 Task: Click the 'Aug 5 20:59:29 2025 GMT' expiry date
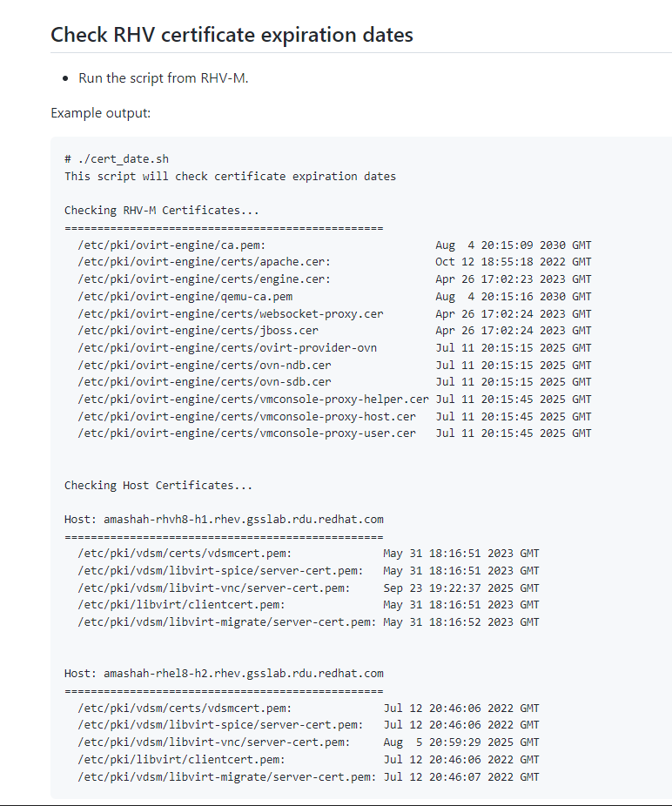[460, 742]
